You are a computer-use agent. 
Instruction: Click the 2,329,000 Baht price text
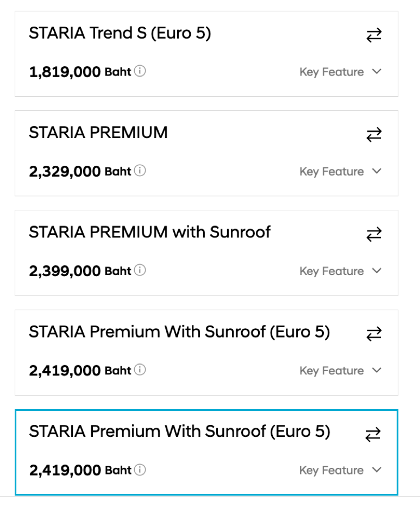[x=80, y=171]
